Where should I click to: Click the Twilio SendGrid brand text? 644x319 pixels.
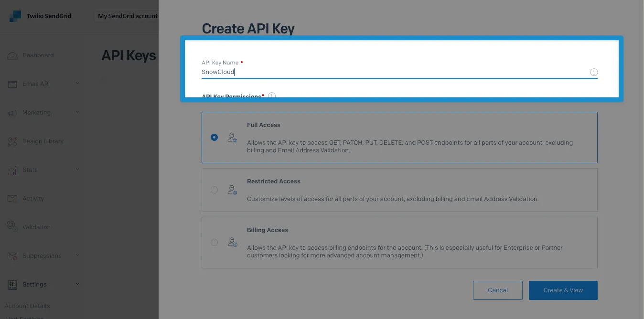[x=49, y=16]
